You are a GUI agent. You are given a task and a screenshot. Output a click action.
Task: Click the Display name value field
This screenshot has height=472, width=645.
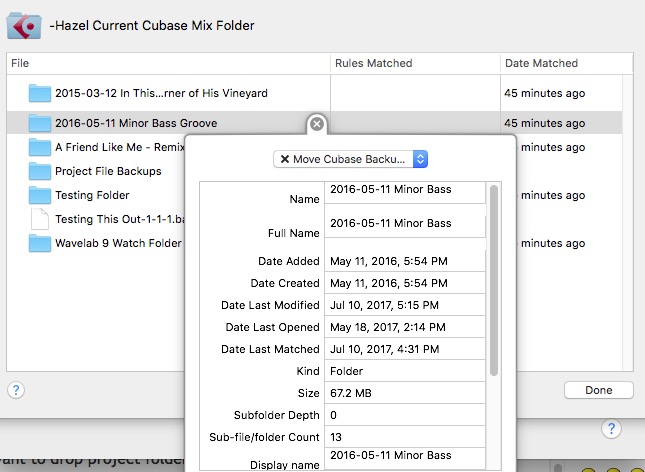point(405,459)
